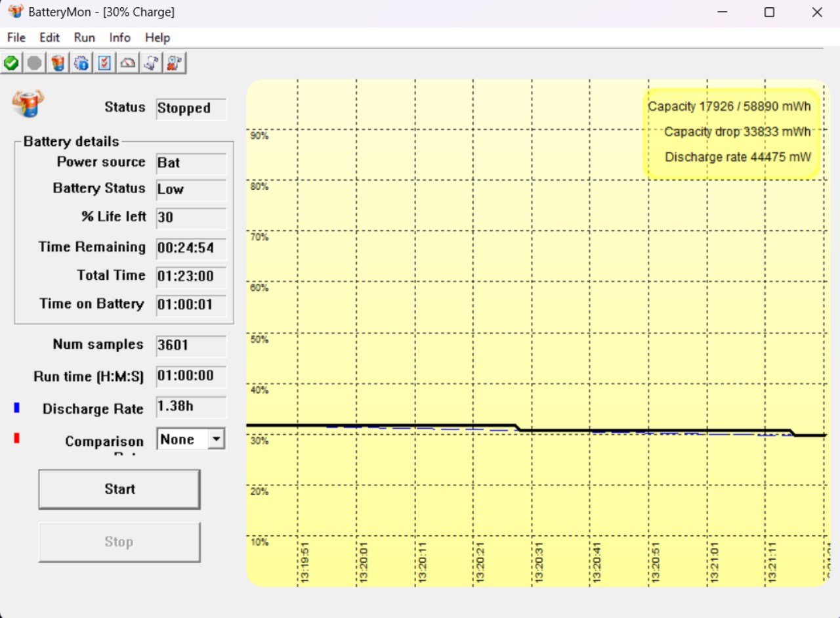Click the gauge meter toolbar icon

(x=129, y=63)
